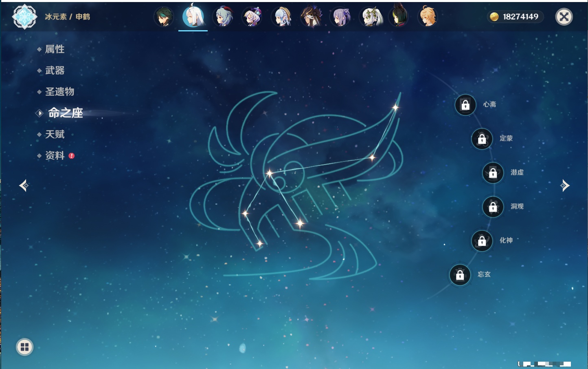Switch to Qiqi's avatar
Screen dimensions: 588x369
click(x=252, y=17)
